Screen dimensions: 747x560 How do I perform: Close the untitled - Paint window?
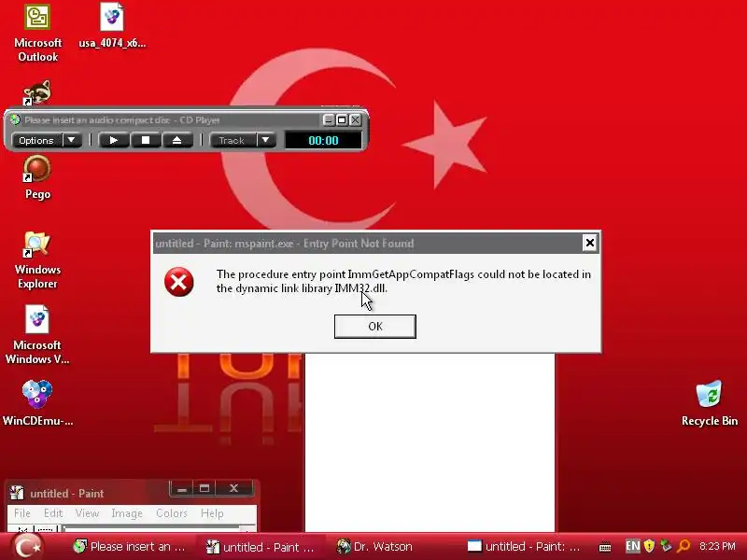(x=234, y=488)
